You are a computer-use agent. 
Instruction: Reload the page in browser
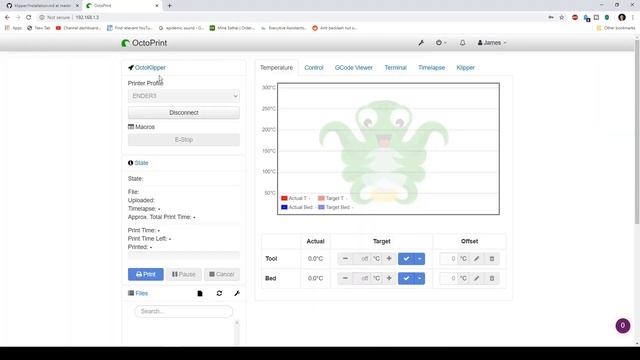tap(29, 18)
